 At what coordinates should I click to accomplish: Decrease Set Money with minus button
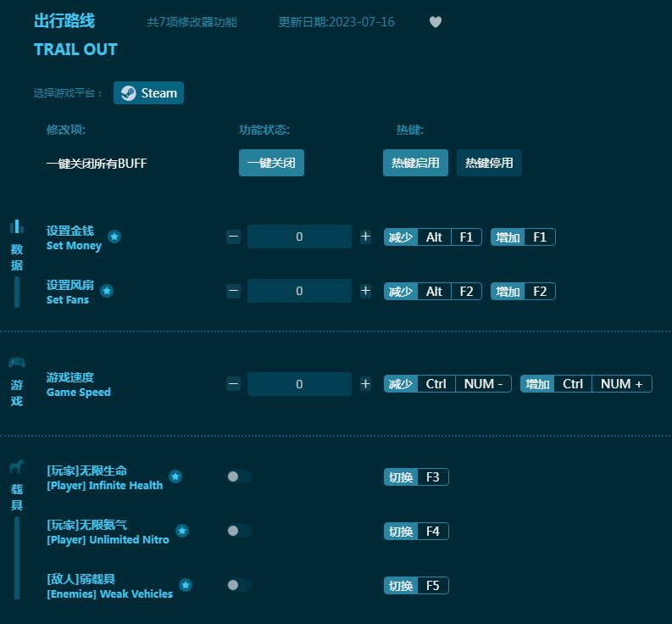pyautogui.click(x=234, y=237)
